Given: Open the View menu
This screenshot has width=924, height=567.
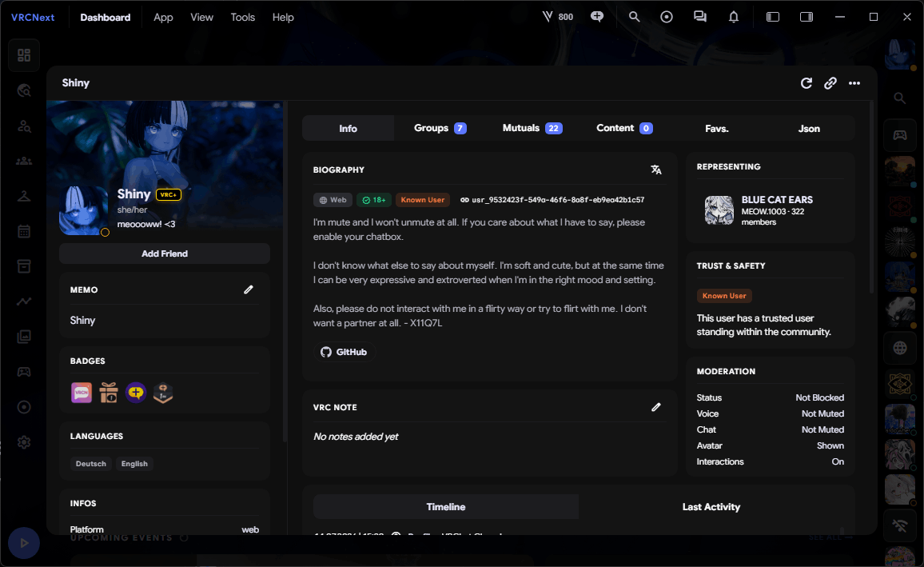Looking at the screenshot, I should 201,17.
